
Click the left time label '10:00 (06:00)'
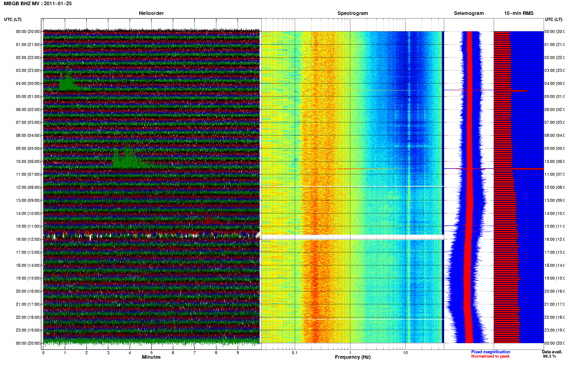click(x=28, y=161)
